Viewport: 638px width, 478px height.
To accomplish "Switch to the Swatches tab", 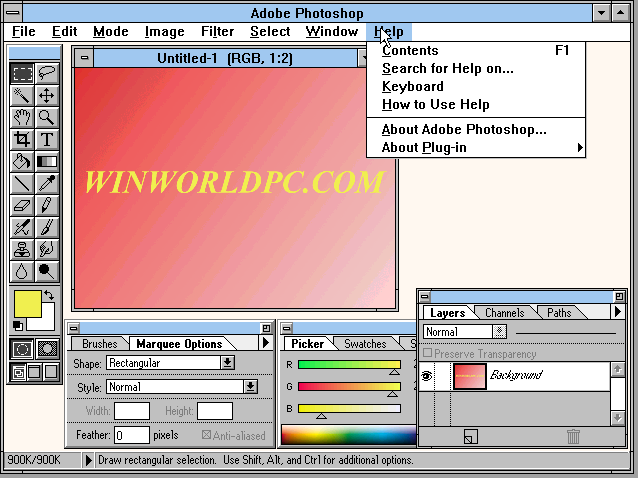I will coord(365,344).
